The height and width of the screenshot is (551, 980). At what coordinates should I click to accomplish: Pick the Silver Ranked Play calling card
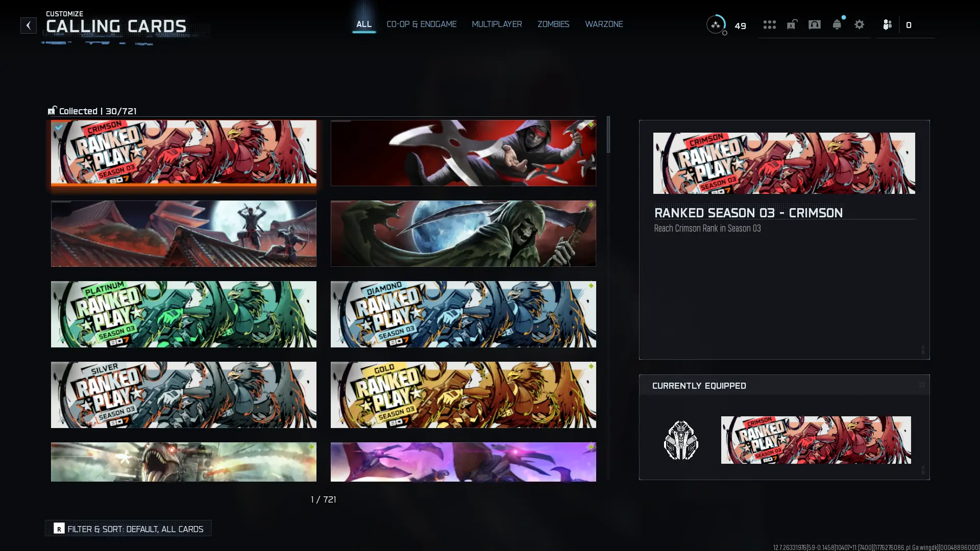click(x=183, y=394)
